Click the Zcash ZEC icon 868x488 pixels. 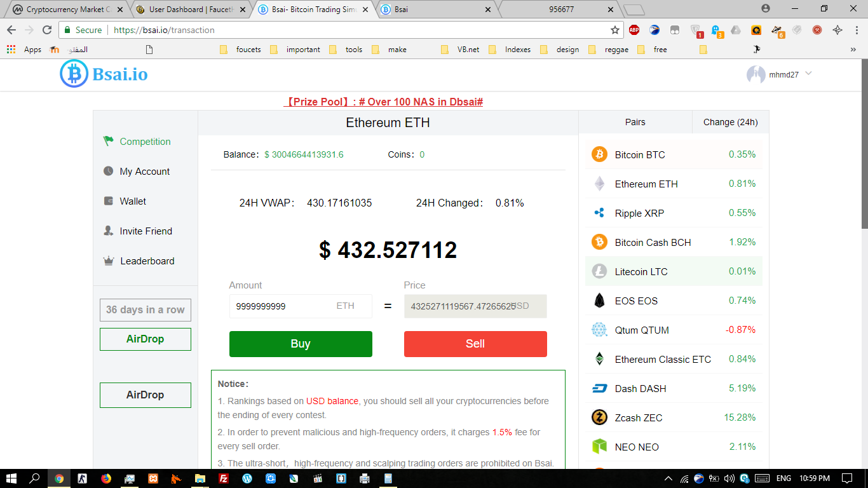tap(599, 417)
